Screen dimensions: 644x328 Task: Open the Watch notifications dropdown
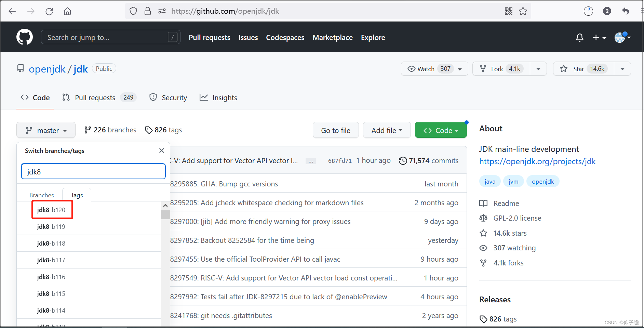pos(434,69)
